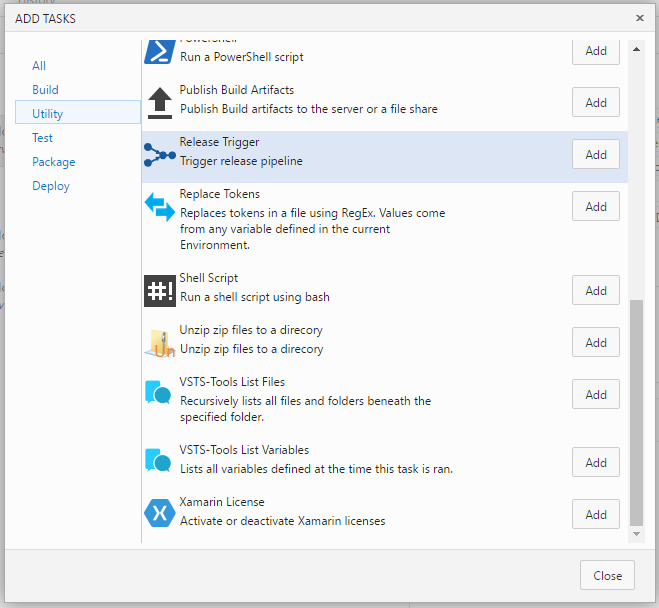Click the 'VSTS-Tools List Variables' title text
The image size is (659, 608).
(x=244, y=450)
